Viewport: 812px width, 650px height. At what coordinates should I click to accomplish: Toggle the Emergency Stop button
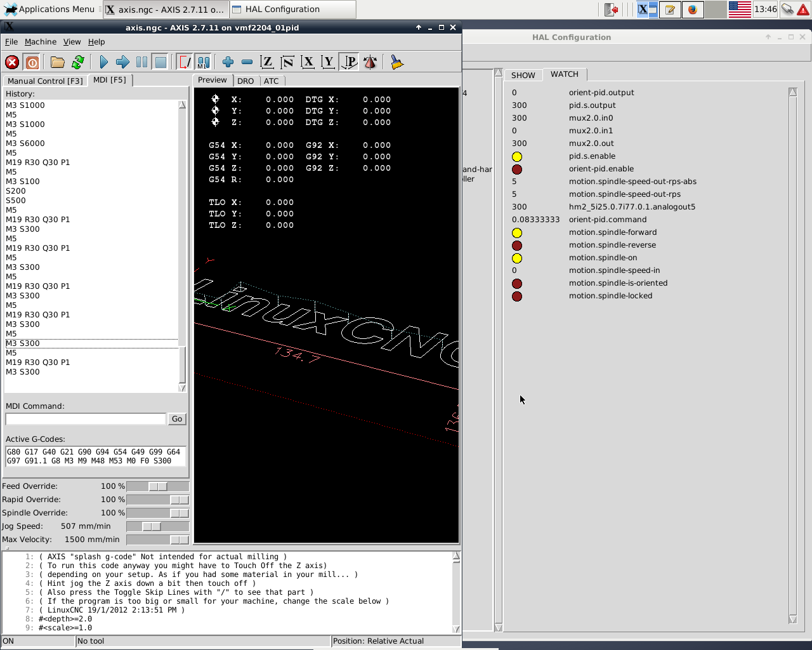[12, 62]
